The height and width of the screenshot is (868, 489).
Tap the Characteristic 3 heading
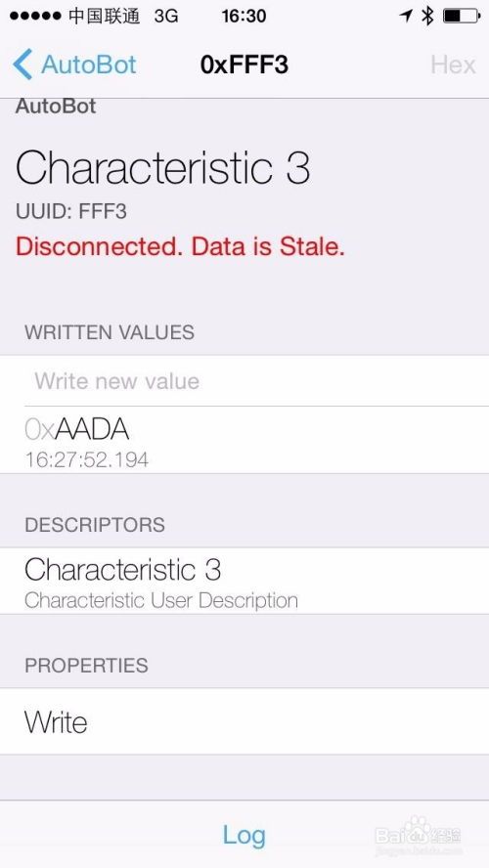click(162, 168)
